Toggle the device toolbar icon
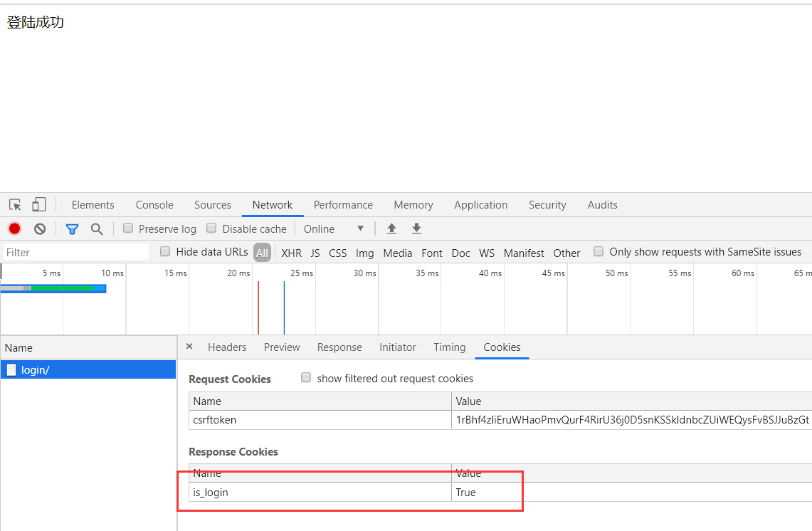The width and height of the screenshot is (812, 531). [x=39, y=204]
